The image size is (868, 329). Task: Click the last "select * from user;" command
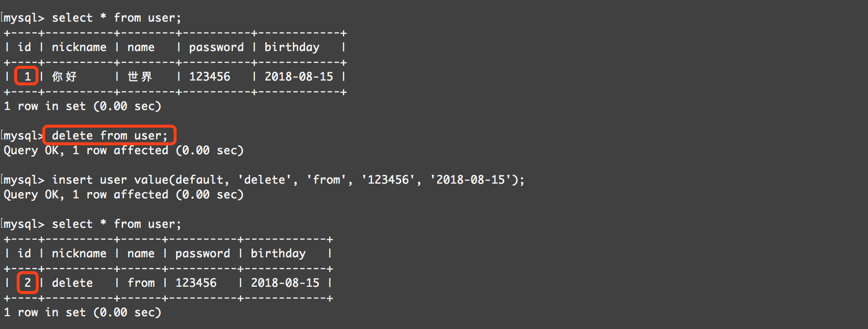116,224
